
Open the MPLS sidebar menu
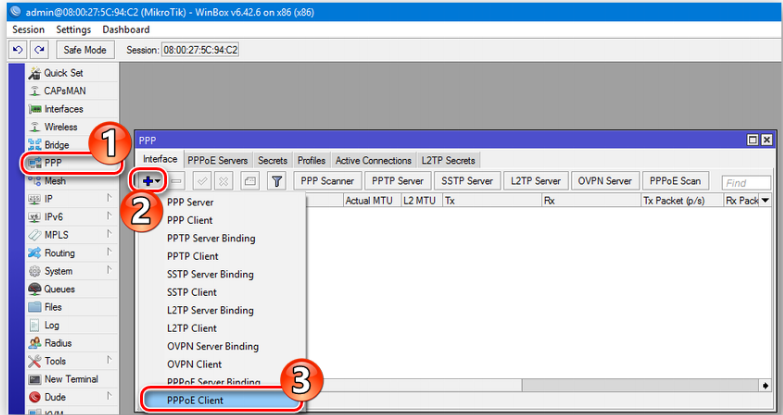coord(72,235)
